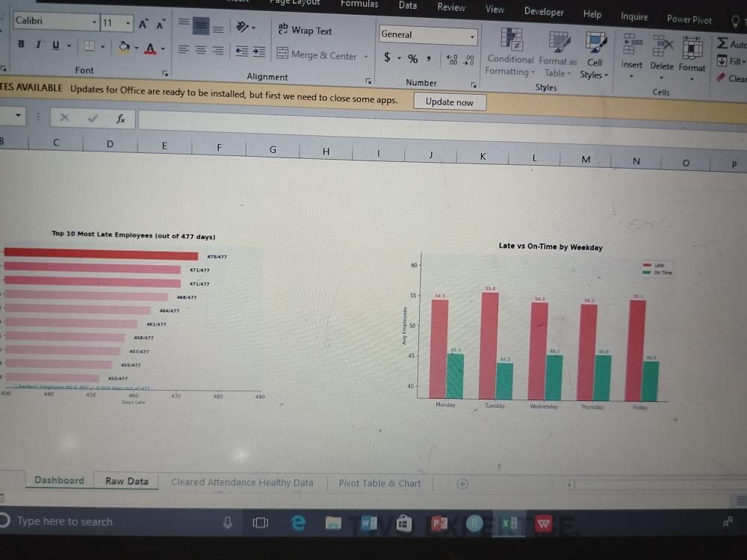Image resolution: width=747 pixels, height=560 pixels.
Task: Apply accounting dollar format
Action: click(387, 57)
